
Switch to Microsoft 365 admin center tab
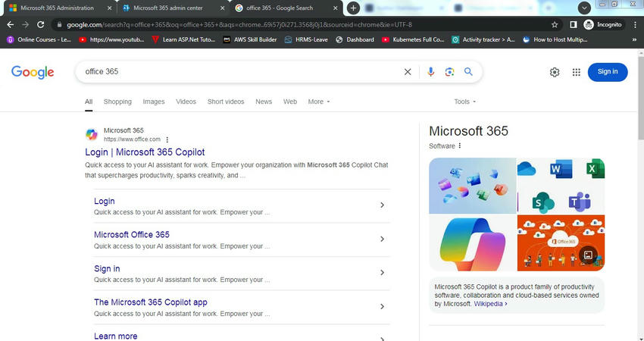click(168, 8)
